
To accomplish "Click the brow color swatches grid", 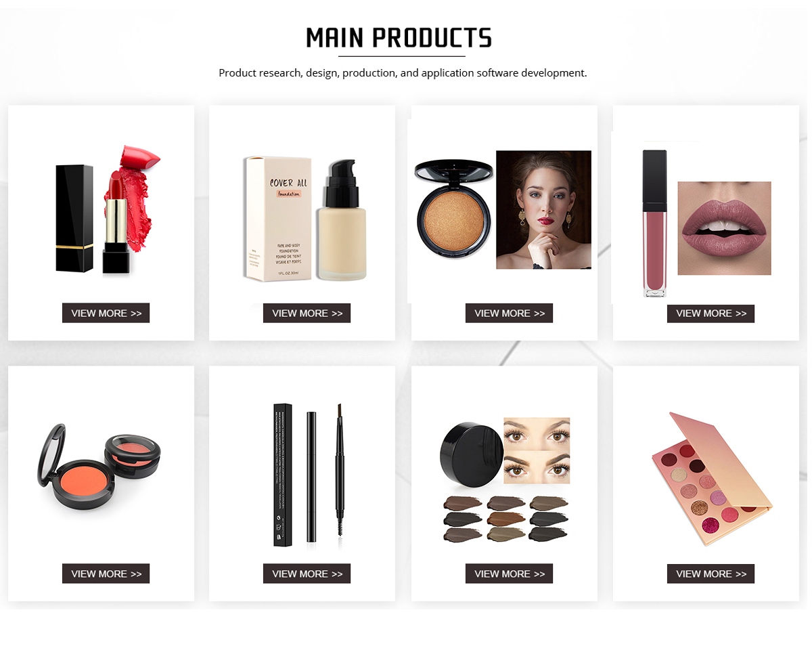I will click(x=505, y=519).
